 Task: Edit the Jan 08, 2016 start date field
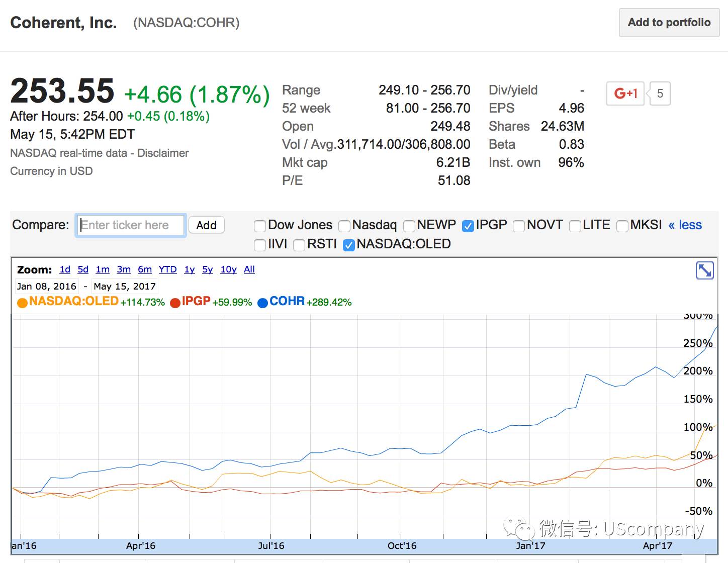pos(47,287)
